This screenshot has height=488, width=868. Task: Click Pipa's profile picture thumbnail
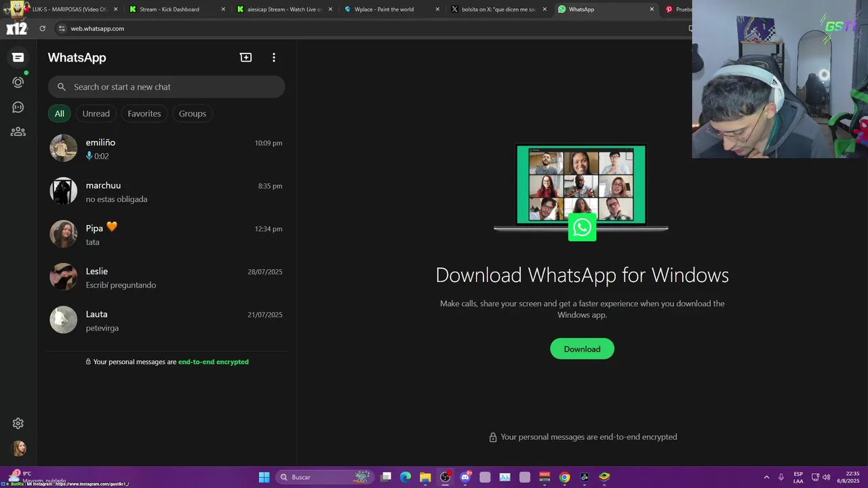click(63, 234)
